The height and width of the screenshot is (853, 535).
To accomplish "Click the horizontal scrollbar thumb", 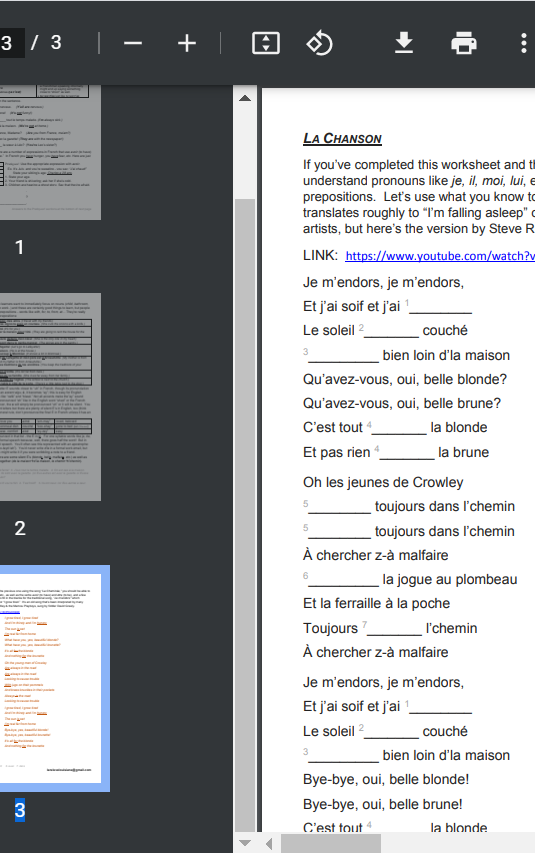I will pos(331,844).
